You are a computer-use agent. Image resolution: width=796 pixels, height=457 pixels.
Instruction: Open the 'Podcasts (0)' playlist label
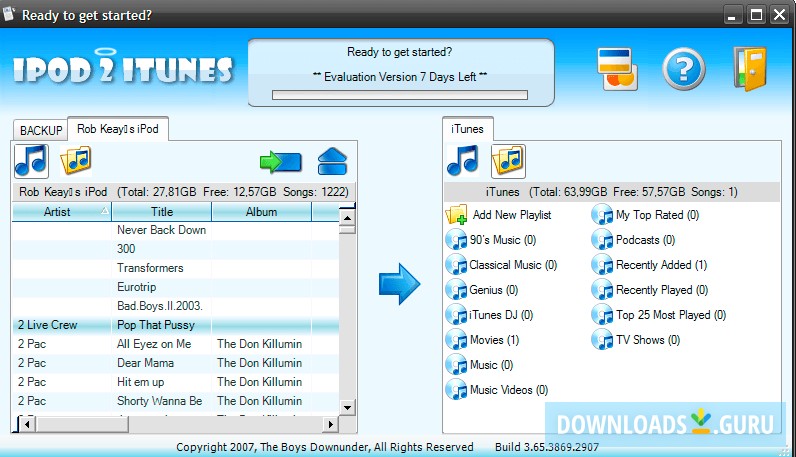(x=645, y=240)
